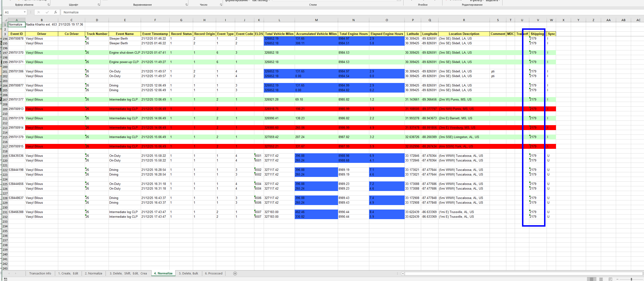The height and width of the screenshot is (281, 644).
Task: Click the Insert Function fx icon
Action: point(56,12)
